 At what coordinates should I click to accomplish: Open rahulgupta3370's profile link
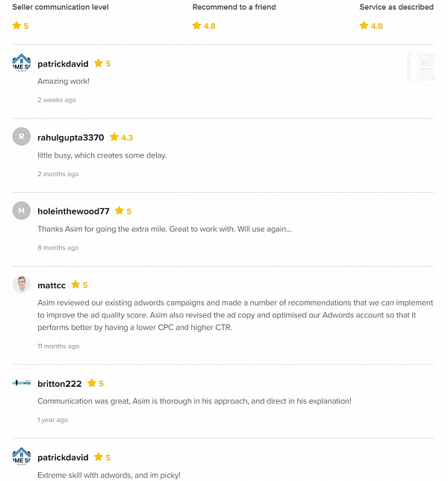coord(70,137)
